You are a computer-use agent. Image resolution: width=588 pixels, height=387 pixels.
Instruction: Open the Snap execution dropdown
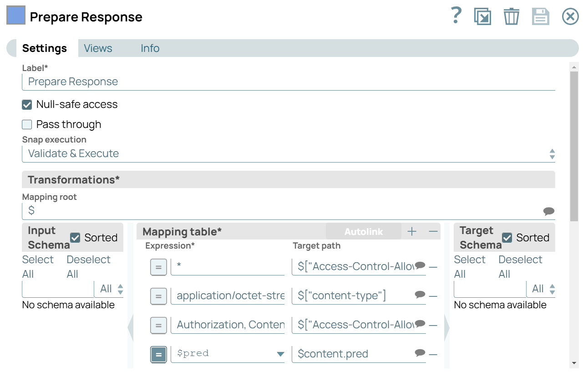(x=552, y=153)
